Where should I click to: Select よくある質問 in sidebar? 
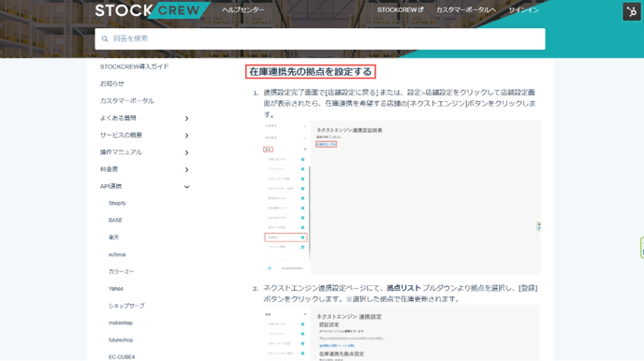pos(118,118)
